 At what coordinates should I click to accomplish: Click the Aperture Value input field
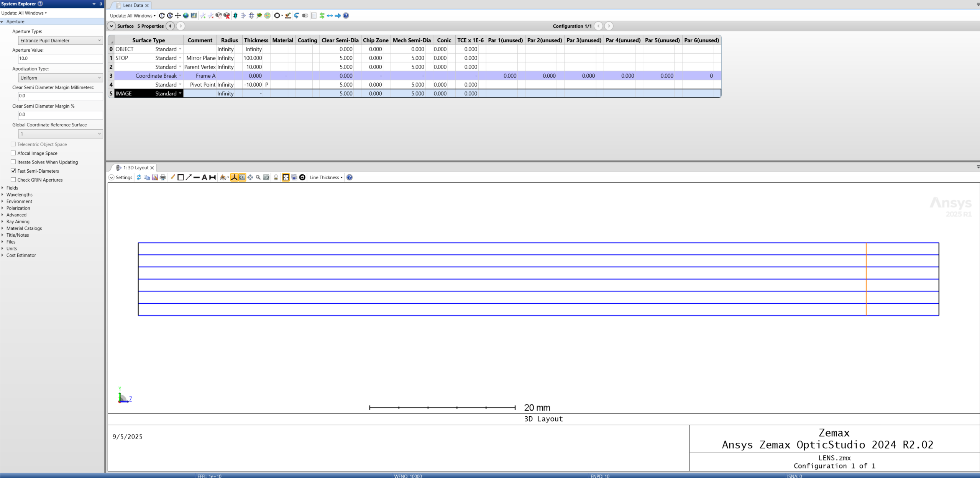(61, 59)
